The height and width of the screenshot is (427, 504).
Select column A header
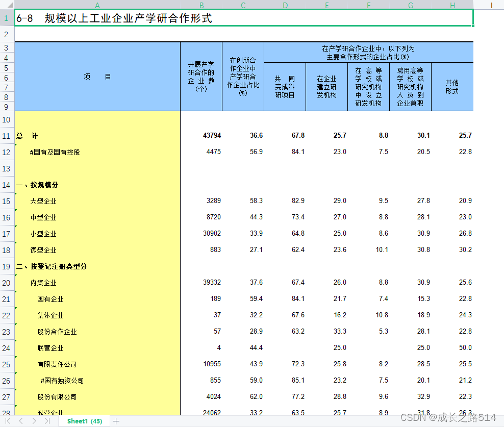(x=97, y=5)
